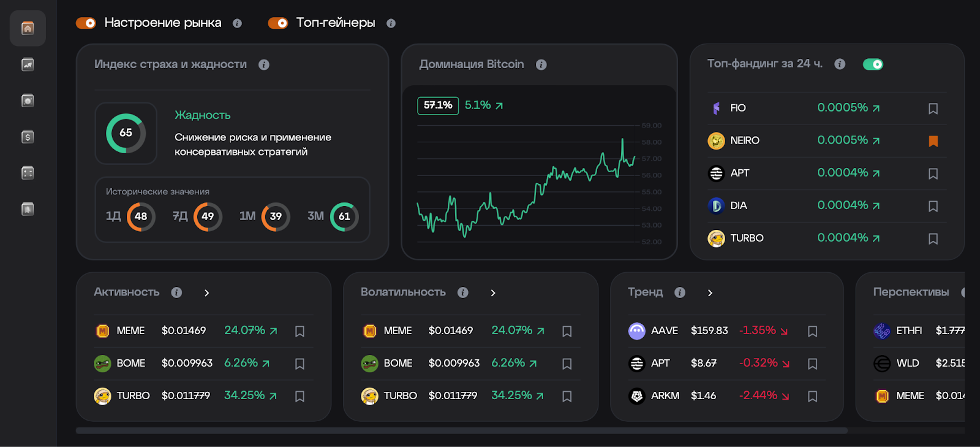
Task: Click the NEIRO coin icon
Action: tap(716, 140)
